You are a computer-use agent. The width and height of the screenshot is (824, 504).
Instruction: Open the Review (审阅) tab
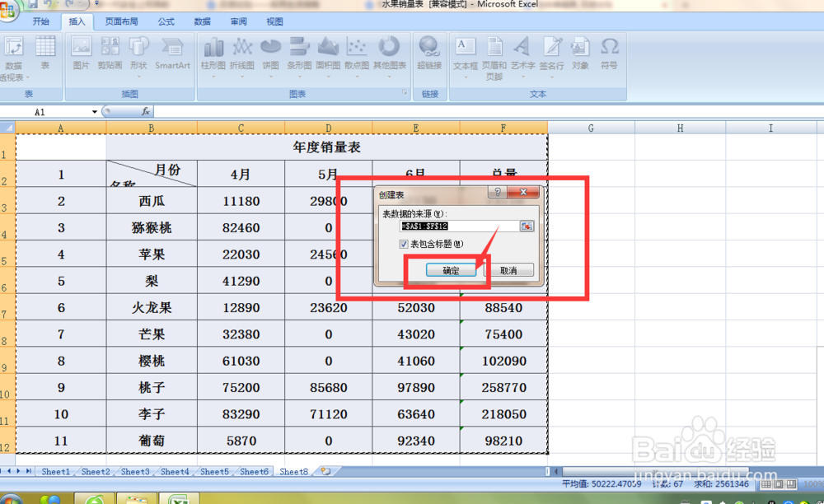(239, 21)
